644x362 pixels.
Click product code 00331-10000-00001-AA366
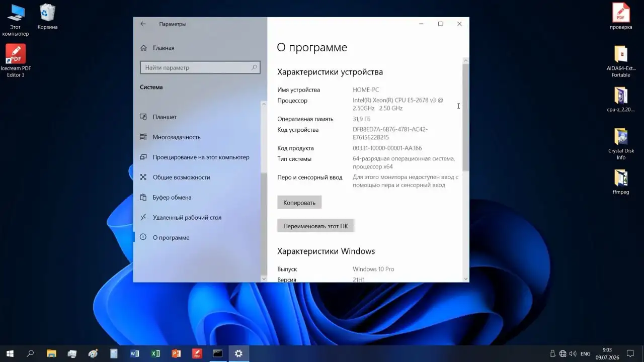pos(387,148)
